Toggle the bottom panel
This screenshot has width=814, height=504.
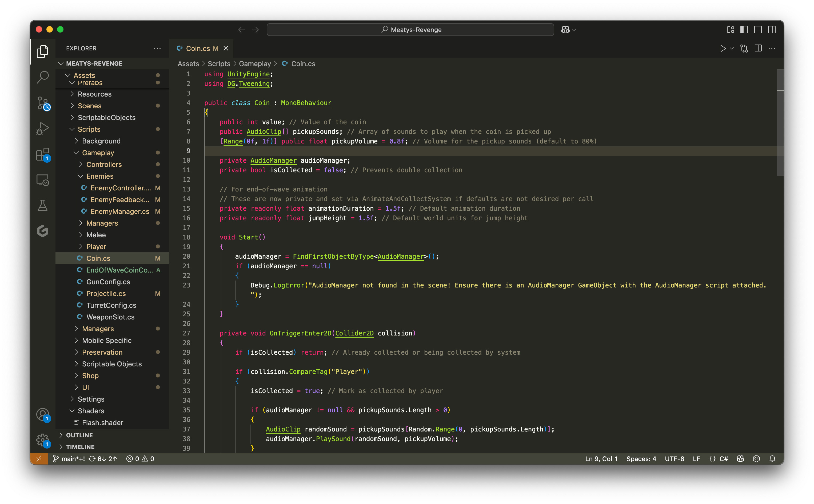point(758,30)
